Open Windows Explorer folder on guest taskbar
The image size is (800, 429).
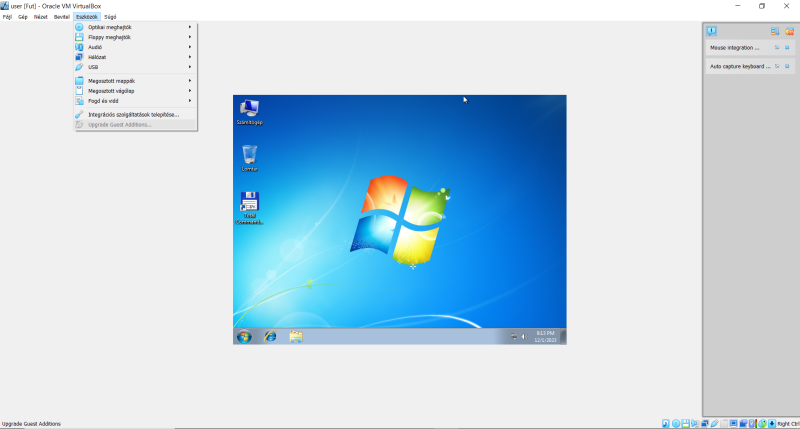tap(296, 337)
